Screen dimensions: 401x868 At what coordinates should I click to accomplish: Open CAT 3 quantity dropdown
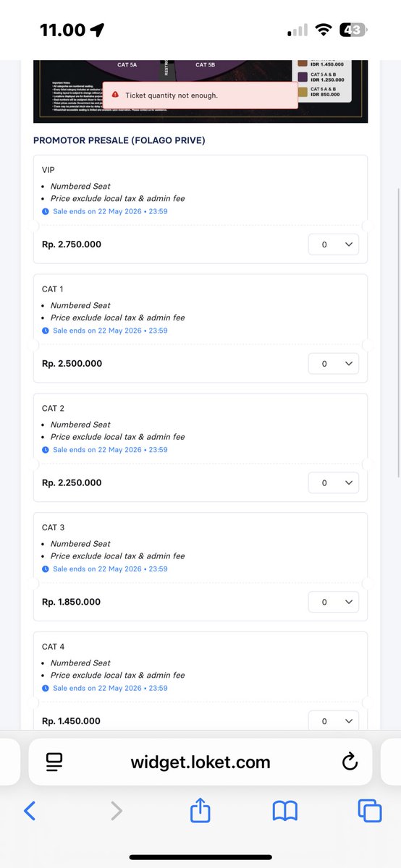[x=334, y=603]
